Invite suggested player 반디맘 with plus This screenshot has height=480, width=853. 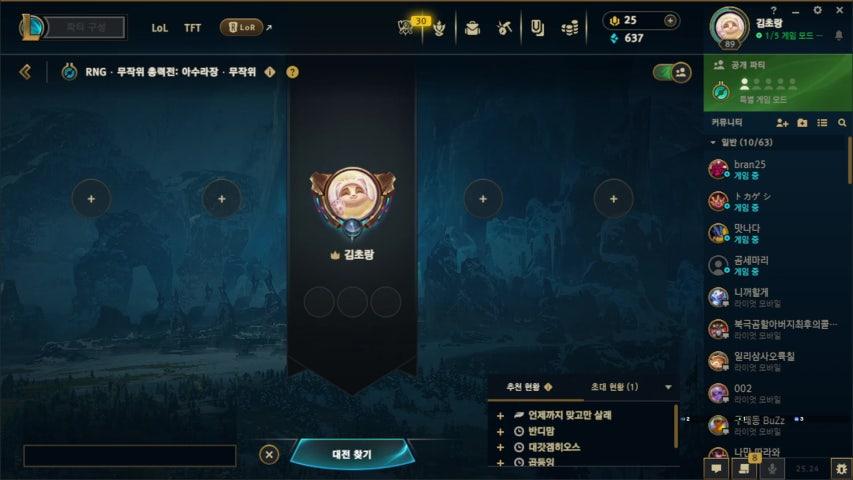(x=500, y=432)
